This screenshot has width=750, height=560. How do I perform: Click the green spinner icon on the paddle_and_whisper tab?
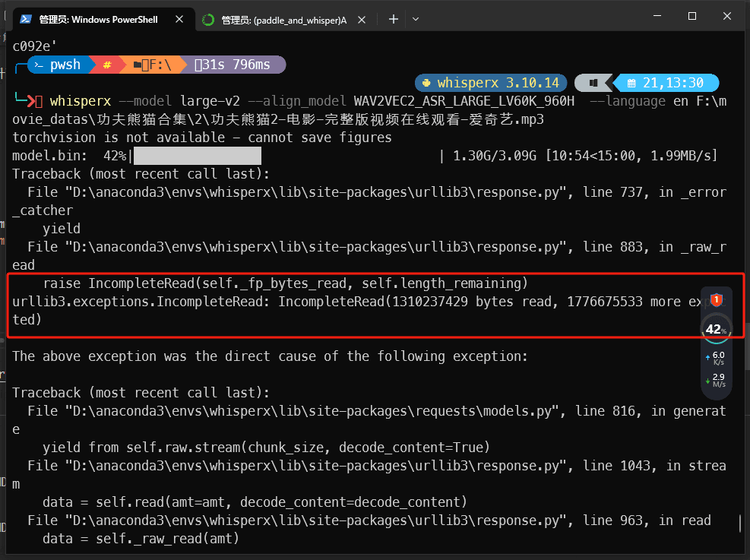point(208,20)
